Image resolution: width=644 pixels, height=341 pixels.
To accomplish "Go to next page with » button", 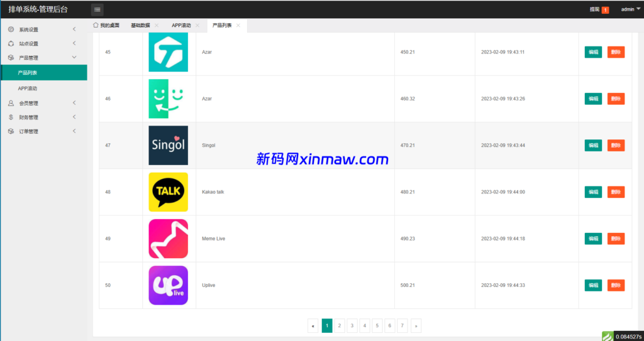I will click(416, 326).
